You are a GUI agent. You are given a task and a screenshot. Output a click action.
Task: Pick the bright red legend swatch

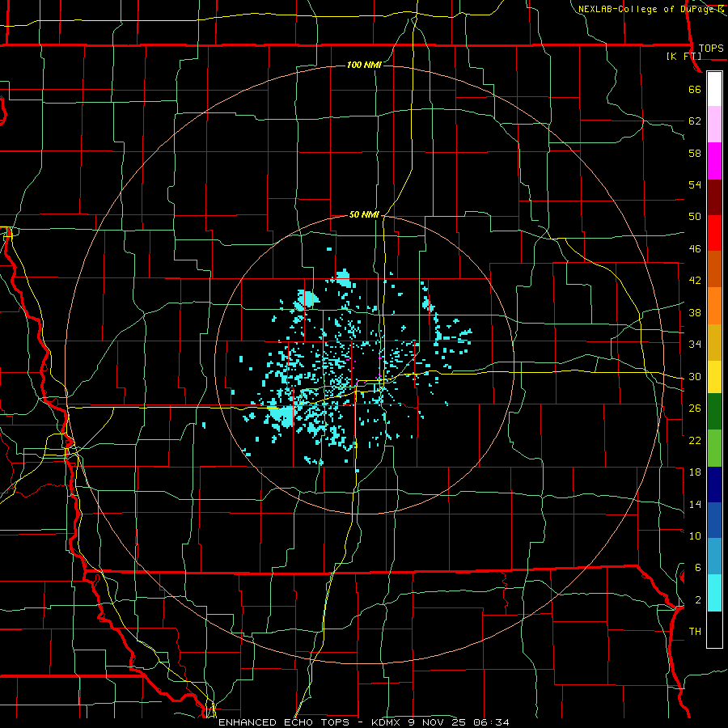click(714, 233)
